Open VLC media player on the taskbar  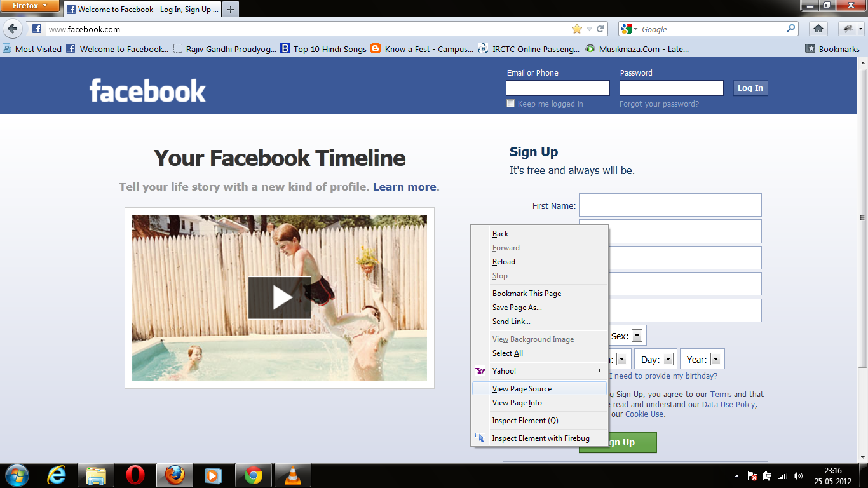[292, 475]
